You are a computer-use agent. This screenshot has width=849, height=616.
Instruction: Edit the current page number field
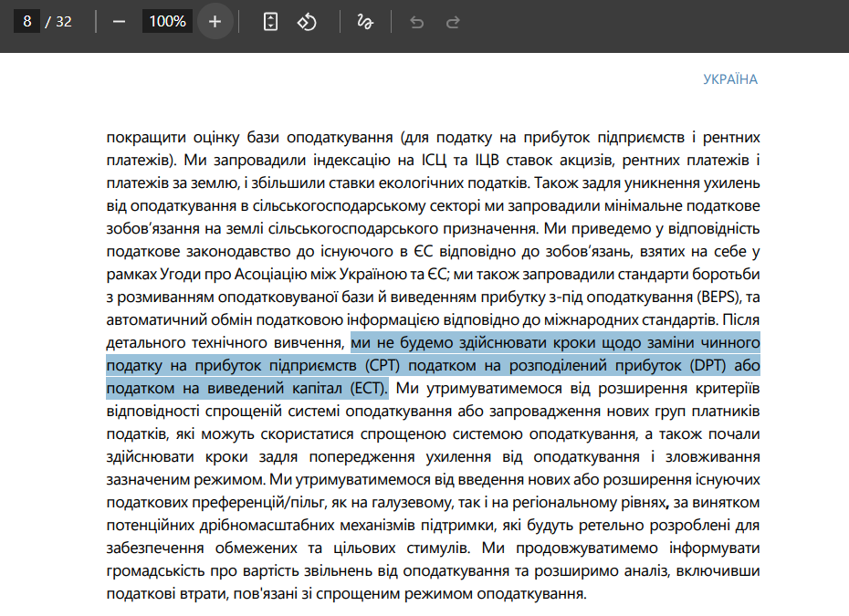27,22
